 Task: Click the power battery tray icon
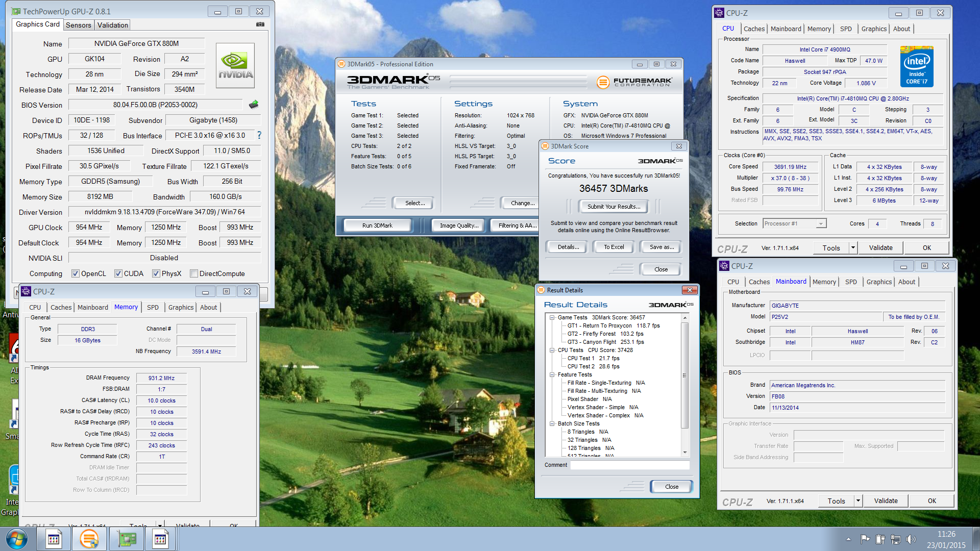[880, 539]
